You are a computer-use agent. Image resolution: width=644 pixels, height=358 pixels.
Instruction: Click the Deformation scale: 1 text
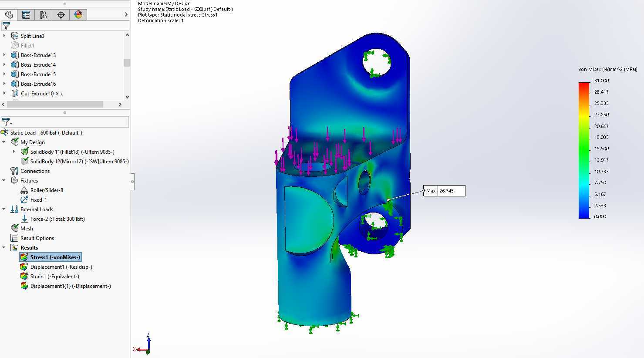pos(161,20)
